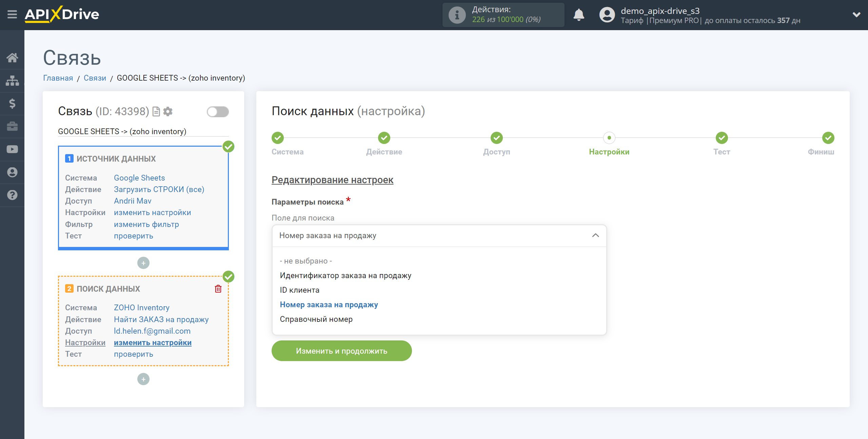This screenshot has height=439, width=868.
Task: Open the ZOHO Inventory system link
Action: (142, 308)
